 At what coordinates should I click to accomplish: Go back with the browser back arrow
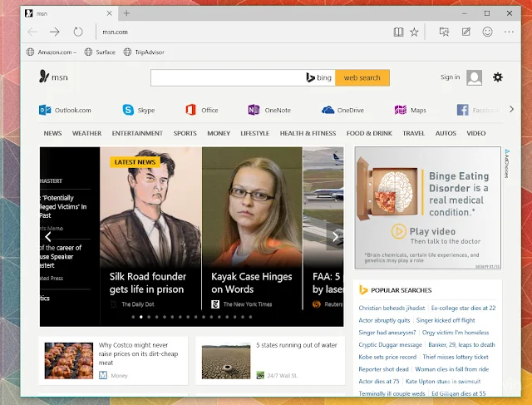[32, 32]
